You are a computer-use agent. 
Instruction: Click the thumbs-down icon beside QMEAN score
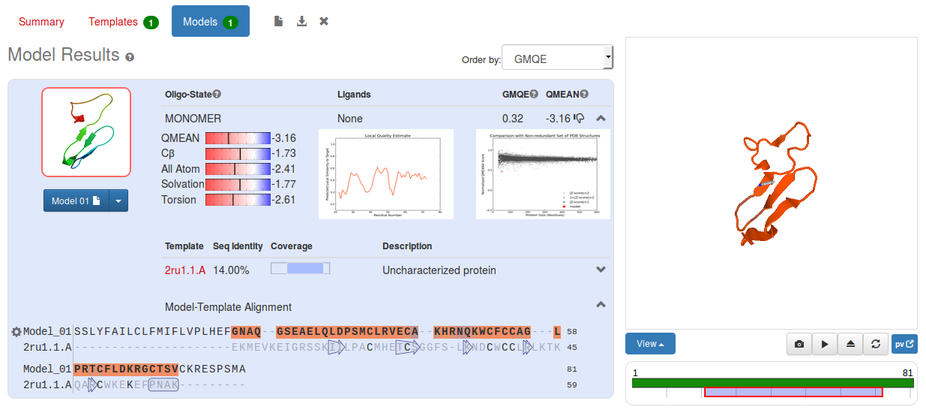580,118
